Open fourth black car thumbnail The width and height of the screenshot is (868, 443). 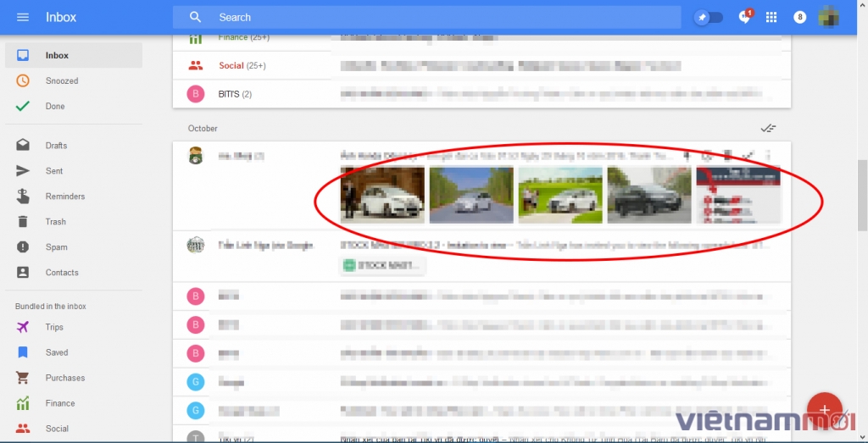[x=649, y=195]
